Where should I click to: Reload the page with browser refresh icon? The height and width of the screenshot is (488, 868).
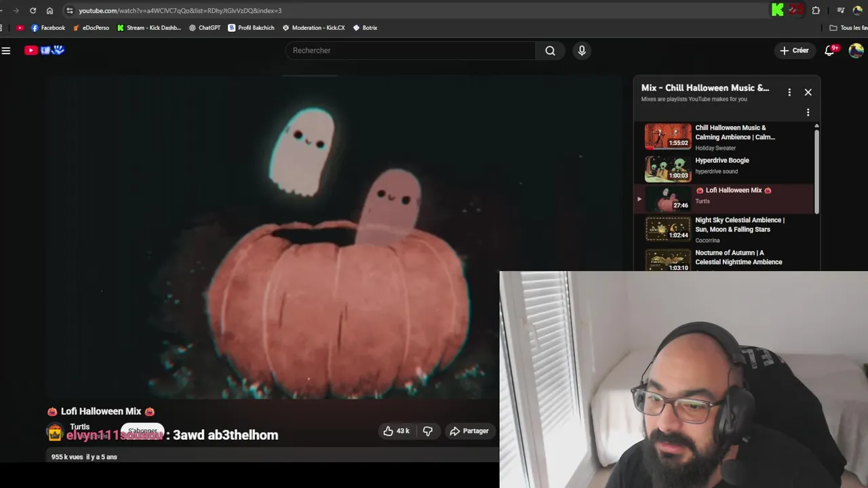33,10
